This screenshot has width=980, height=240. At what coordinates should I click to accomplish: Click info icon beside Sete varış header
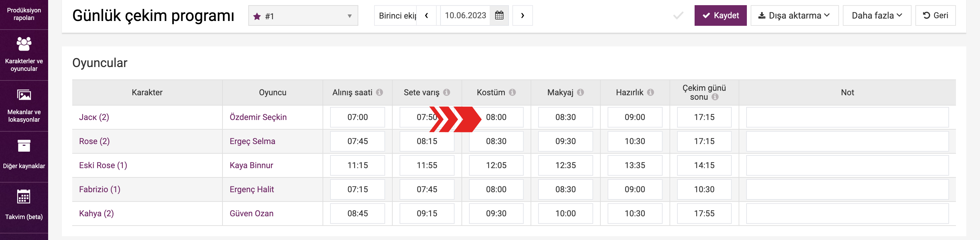(447, 92)
